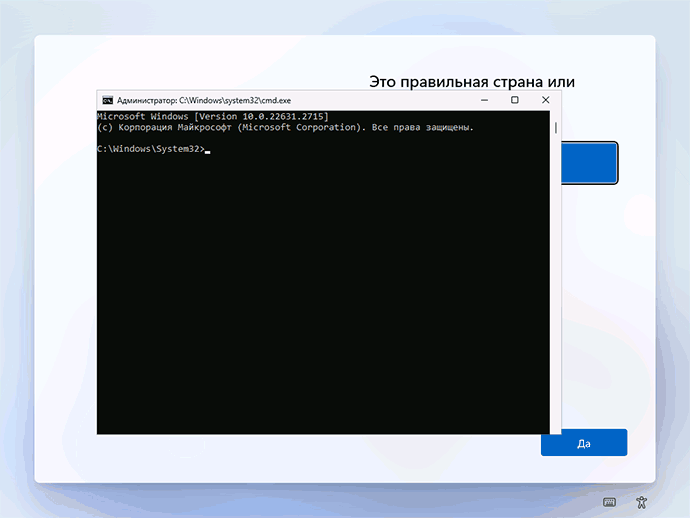
Task: Click the command prompt vertical scrollbar thumb
Action: coord(555,130)
